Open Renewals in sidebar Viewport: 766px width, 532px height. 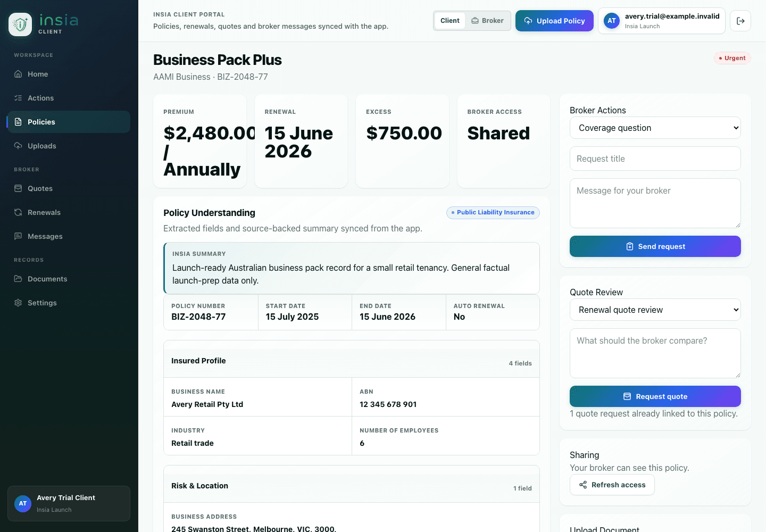68,212
